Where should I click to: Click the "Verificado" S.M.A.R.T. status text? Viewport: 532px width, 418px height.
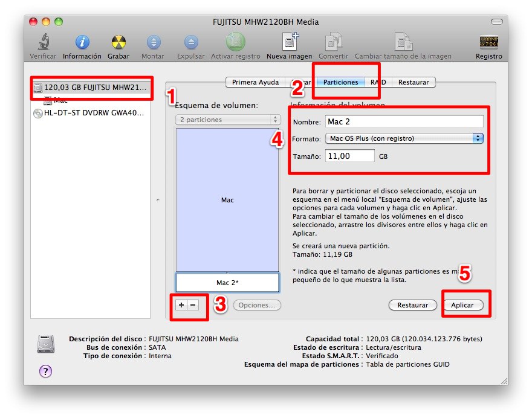382,356
